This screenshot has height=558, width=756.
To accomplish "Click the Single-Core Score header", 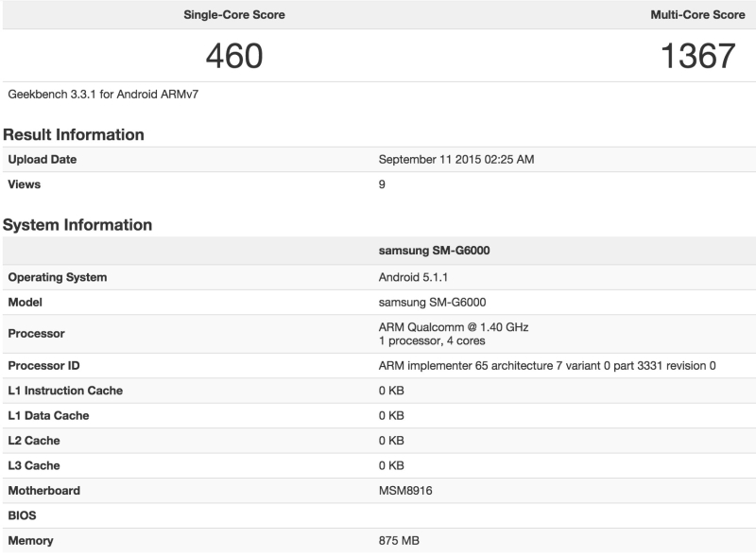I will tap(233, 15).
